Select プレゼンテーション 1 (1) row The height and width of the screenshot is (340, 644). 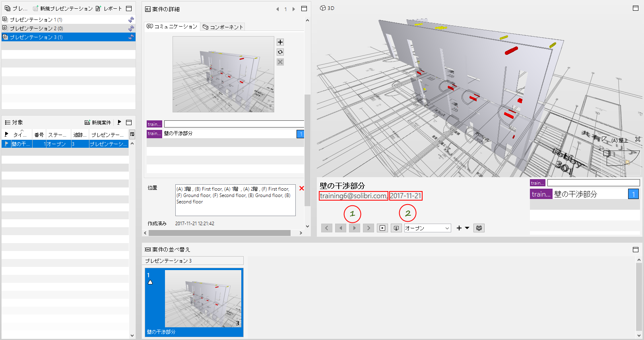tap(68, 19)
